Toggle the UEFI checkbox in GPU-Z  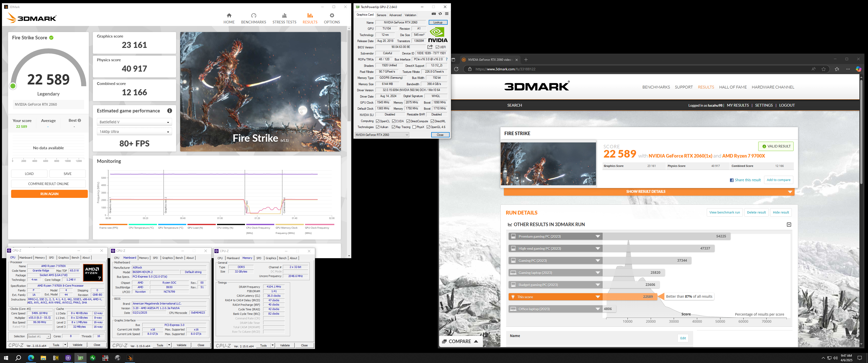tap(437, 47)
